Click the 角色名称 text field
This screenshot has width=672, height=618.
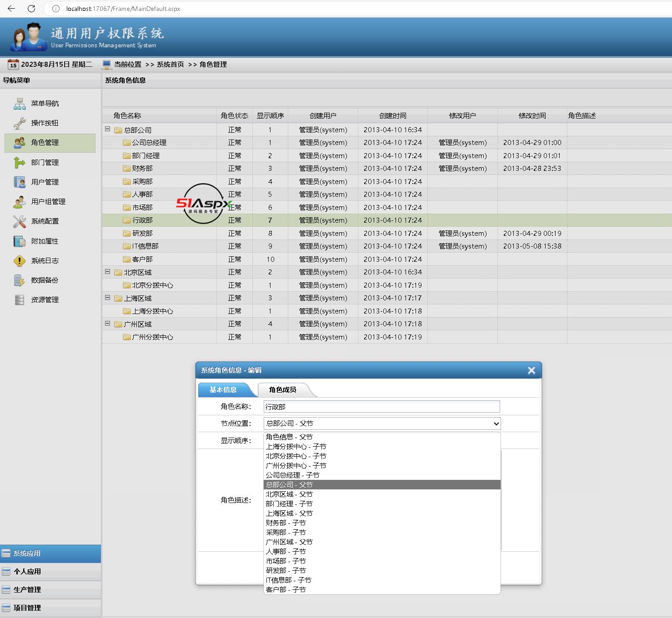(x=382, y=407)
